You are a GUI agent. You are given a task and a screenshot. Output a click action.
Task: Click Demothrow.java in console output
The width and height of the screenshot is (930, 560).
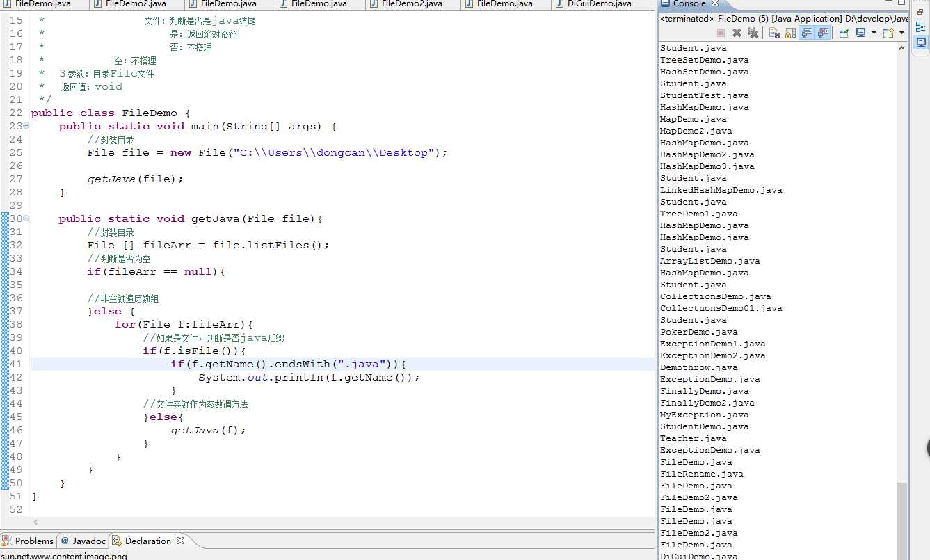pyautogui.click(x=698, y=367)
